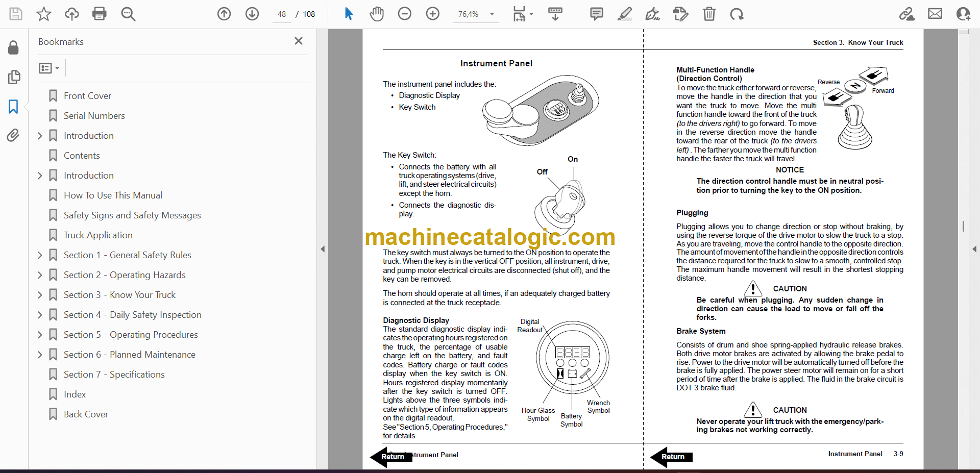Click the Delete trash can icon
This screenshot has height=473, width=980.
pos(709,14)
